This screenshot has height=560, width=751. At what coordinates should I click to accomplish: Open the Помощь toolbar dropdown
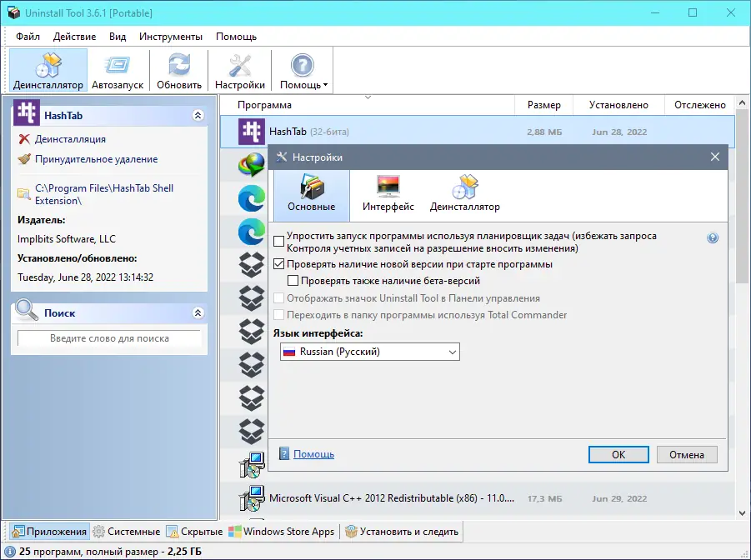303,71
